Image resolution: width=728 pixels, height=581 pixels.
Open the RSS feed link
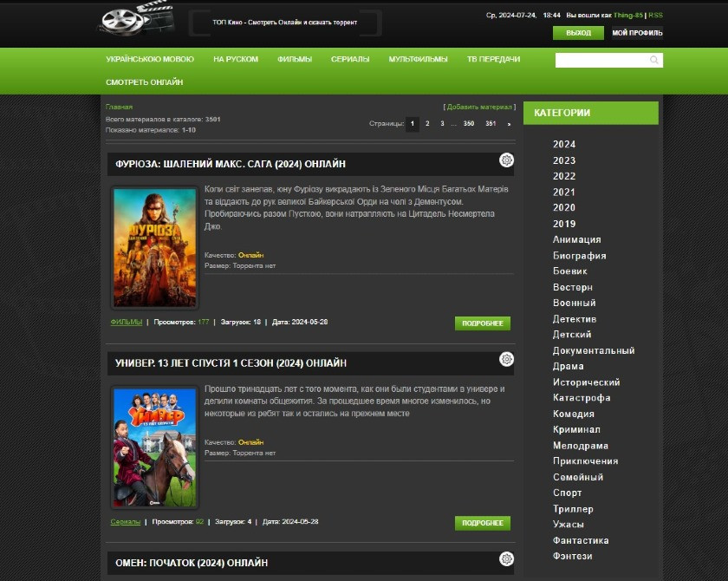[655, 15]
